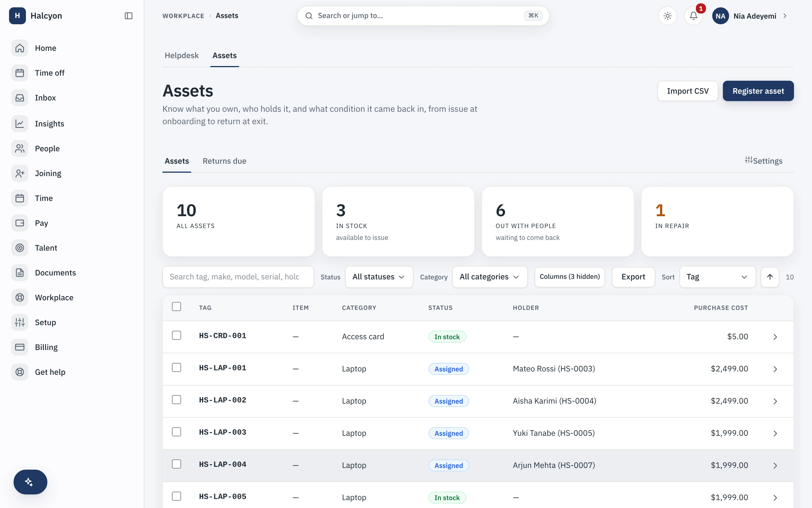The image size is (812, 508).
Task: Open the Billing card icon
Action: 20,347
